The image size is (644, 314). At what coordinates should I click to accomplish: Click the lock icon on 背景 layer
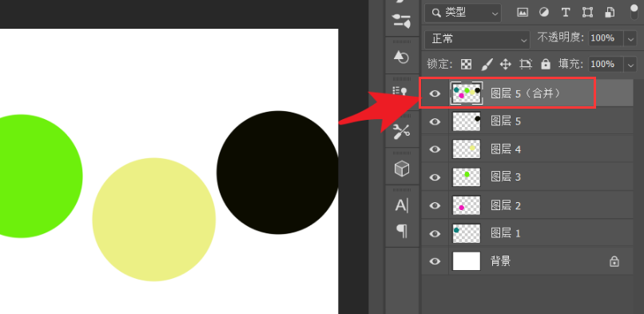coord(614,261)
